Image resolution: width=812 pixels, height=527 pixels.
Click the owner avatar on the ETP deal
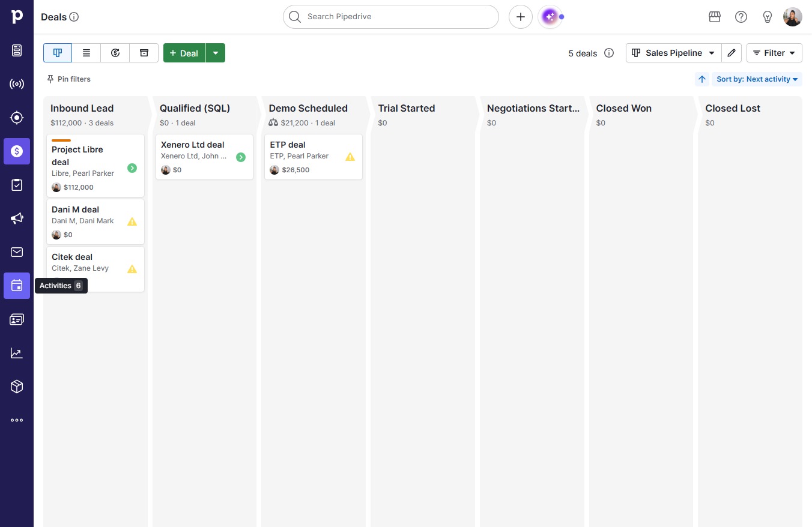pyautogui.click(x=274, y=170)
